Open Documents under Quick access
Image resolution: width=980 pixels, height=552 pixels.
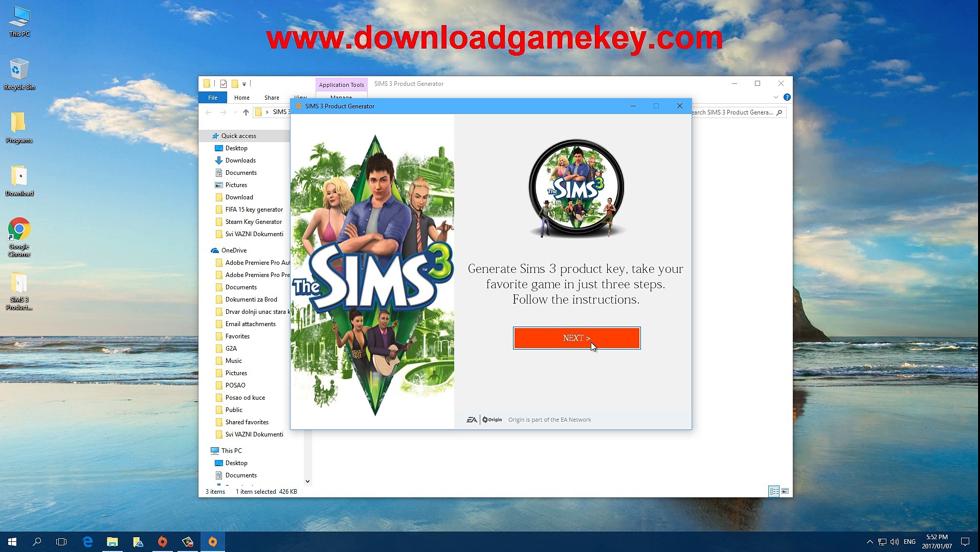point(241,173)
